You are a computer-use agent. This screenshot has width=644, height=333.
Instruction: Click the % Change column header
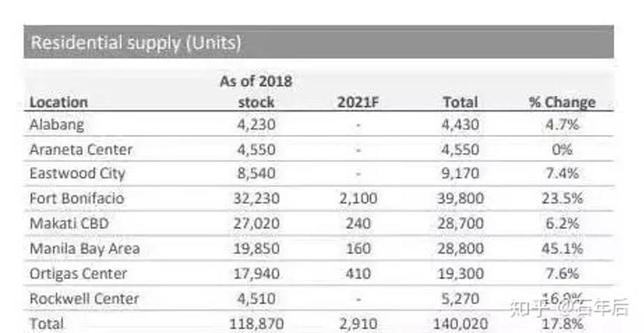[562, 102]
